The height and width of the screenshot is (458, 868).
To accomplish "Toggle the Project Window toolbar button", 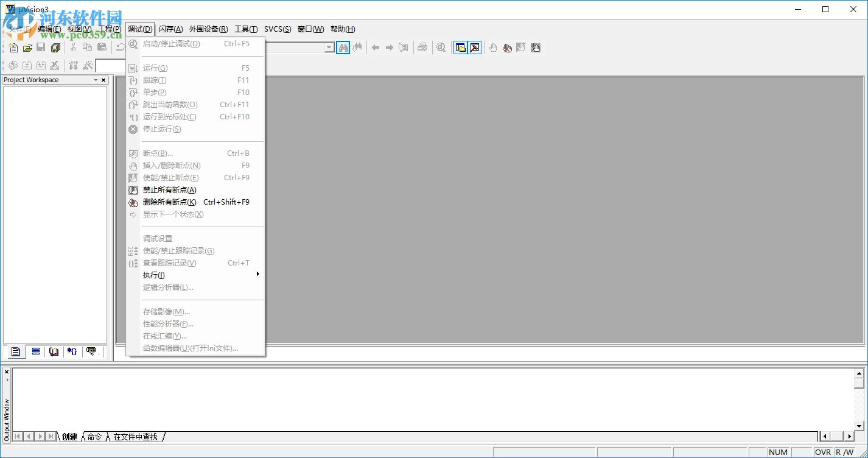I will 461,48.
